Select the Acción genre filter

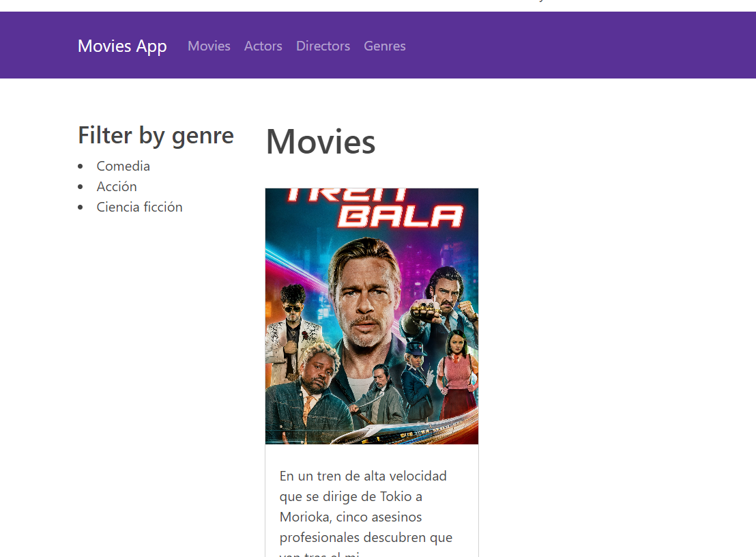click(x=117, y=186)
